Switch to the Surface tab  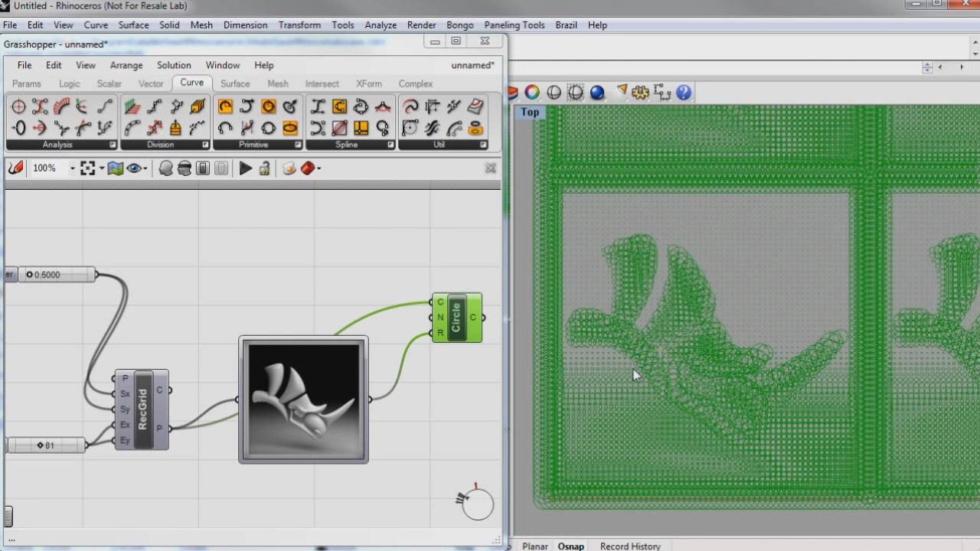[x=235, y=83]
